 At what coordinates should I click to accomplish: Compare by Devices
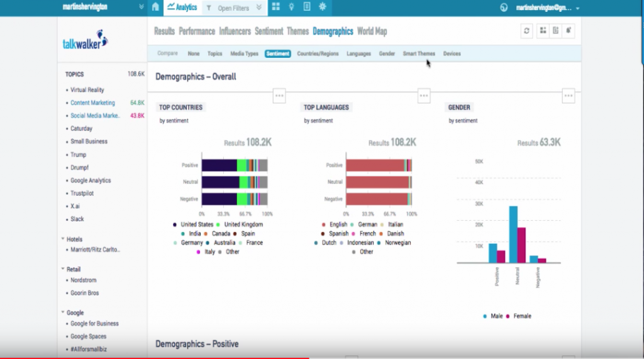pyautogui.click(x=452, y=53)
